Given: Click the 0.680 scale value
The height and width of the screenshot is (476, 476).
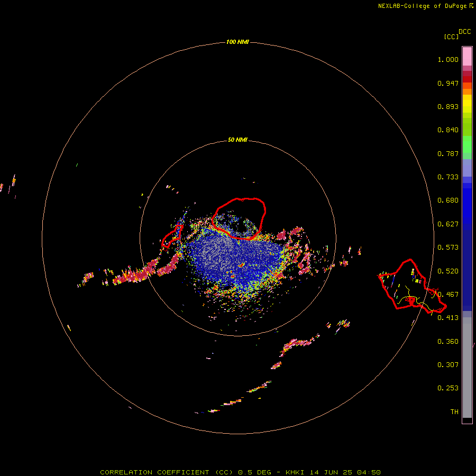Looking at the screenshot, I should [448, 200].
